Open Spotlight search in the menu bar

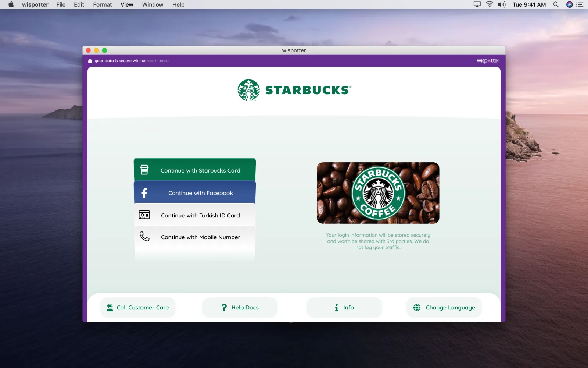556,4
